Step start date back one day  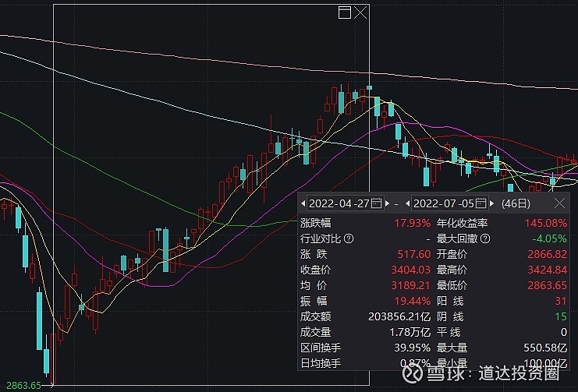pos(303,203)
